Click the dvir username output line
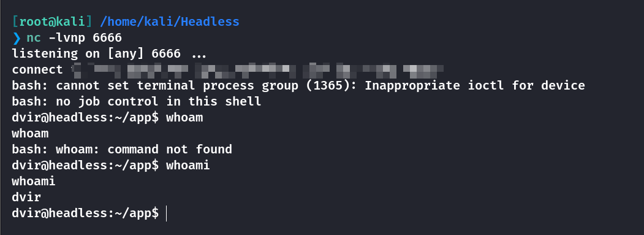The image size is (644, 235). tap(27, 198)
